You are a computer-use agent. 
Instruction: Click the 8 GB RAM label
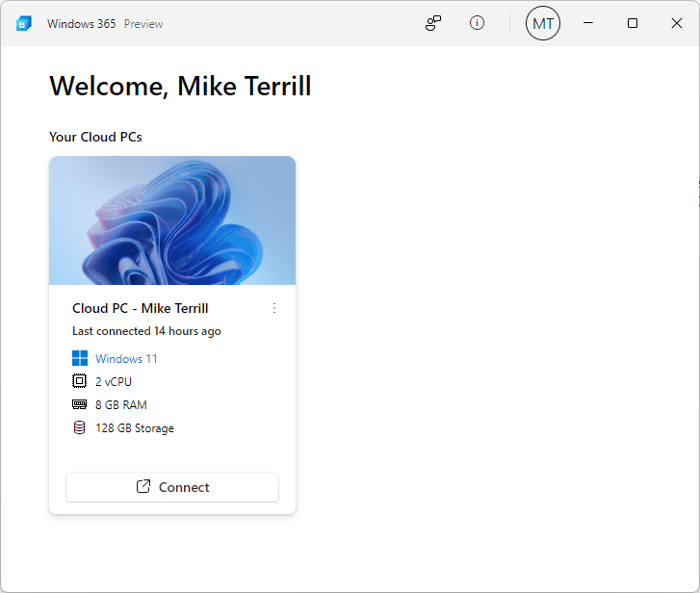[x=121, y=405]
